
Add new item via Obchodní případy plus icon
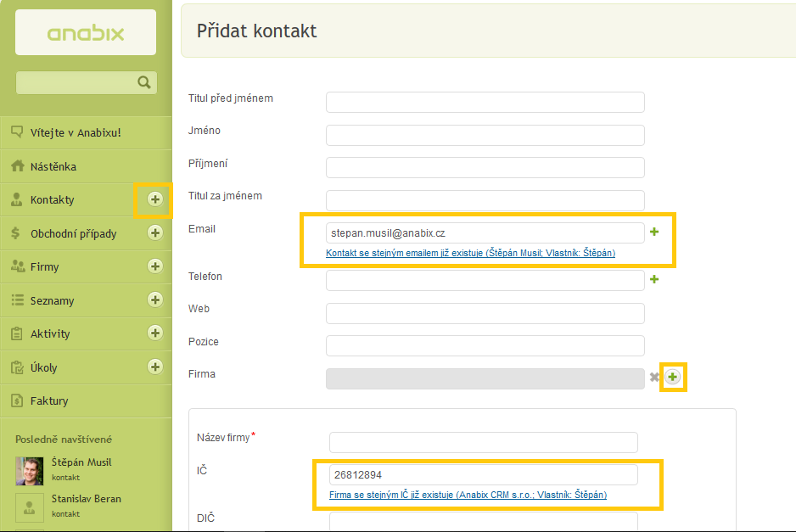154,232
